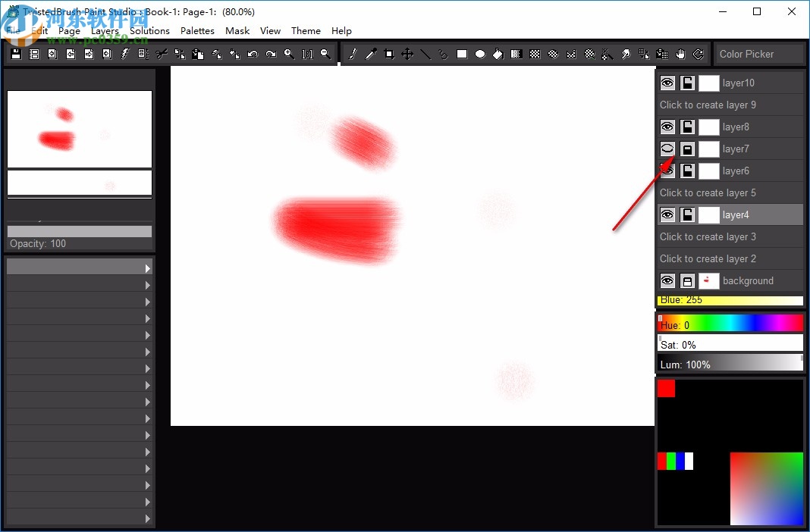
Task: Pick the Paint Fill bucket tool
Action: tap(498, 55)
